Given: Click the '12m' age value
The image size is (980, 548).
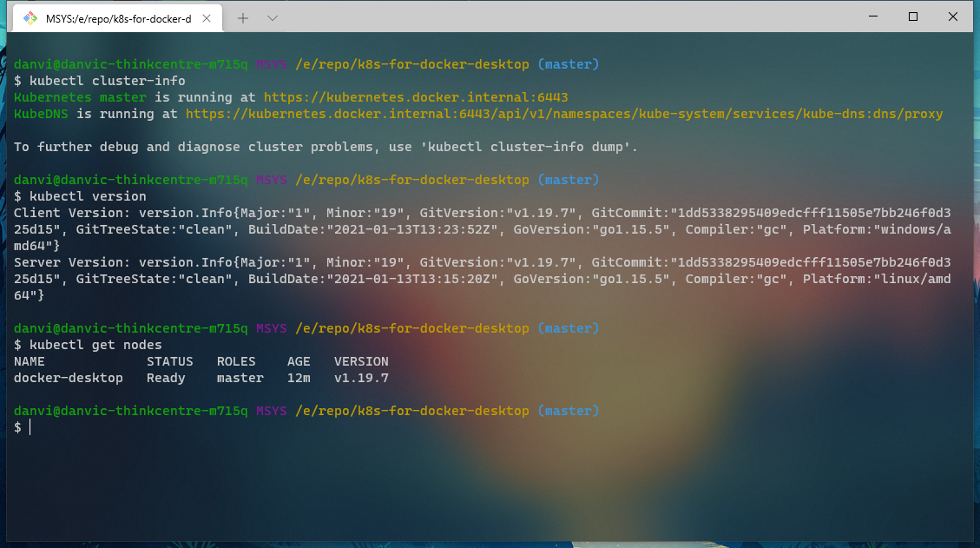Looking at the screenshot, I should coord(299,378).
